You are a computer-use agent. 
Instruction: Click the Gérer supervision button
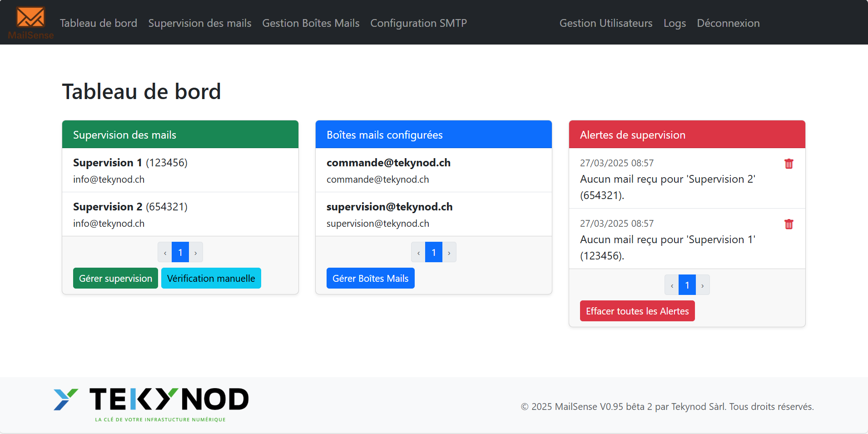(115, 278)
